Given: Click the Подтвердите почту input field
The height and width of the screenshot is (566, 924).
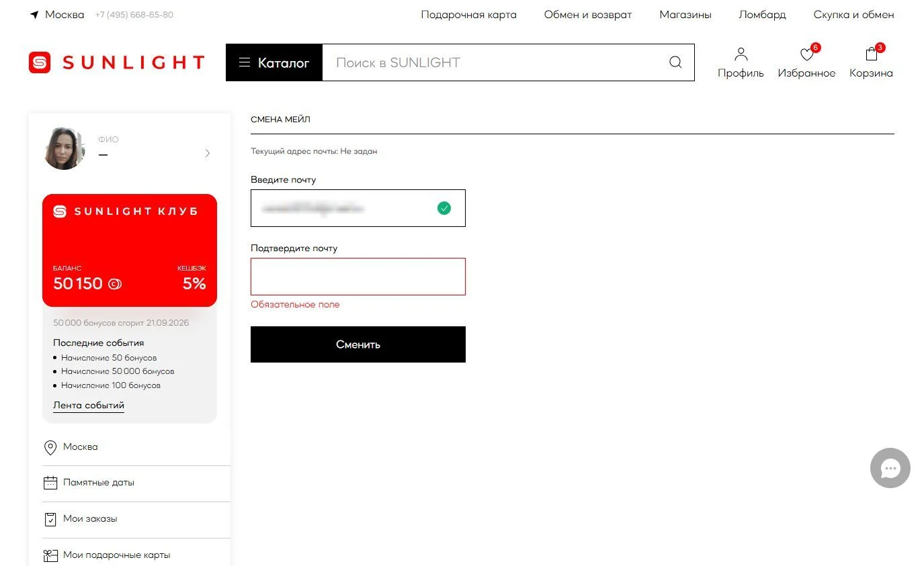Looking at the screenshot, I should [x=358, y=277].
